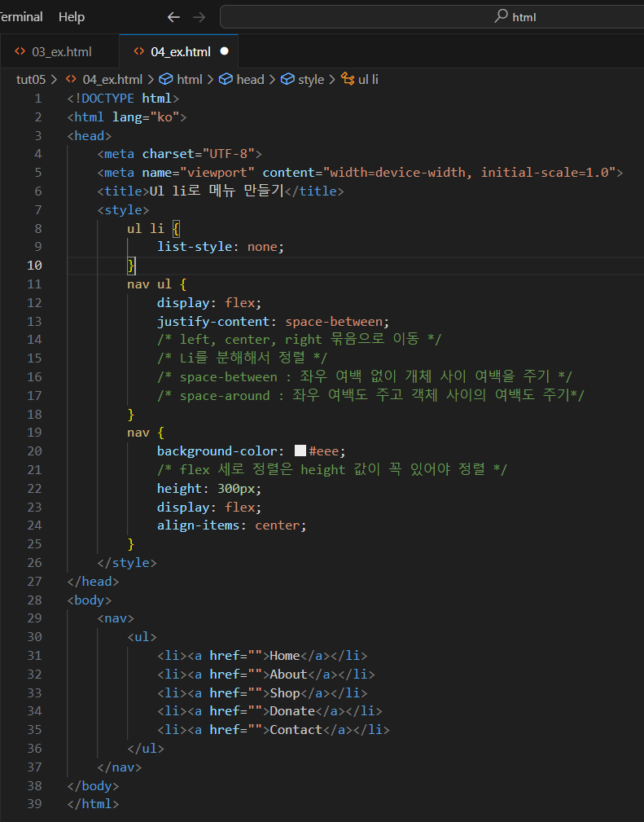This screenshot has height=822, width=644.
Task: Click the DOCTYPE html declaration text
Action: (123, 99)
